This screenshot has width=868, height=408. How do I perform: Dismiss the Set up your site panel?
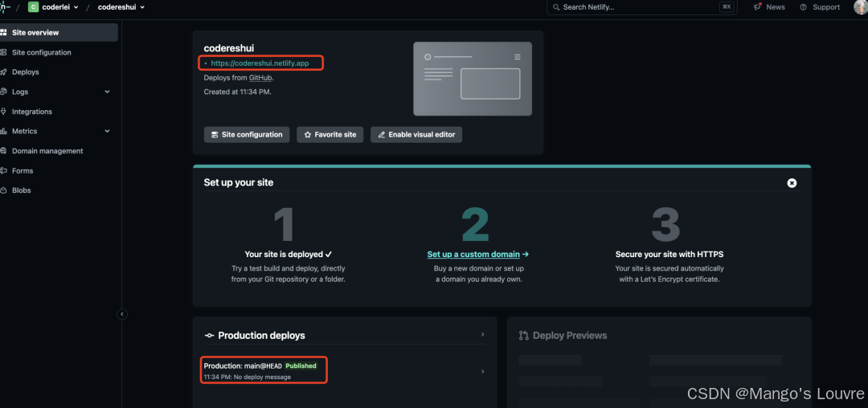pyautogui.click(x=792, y=183)
